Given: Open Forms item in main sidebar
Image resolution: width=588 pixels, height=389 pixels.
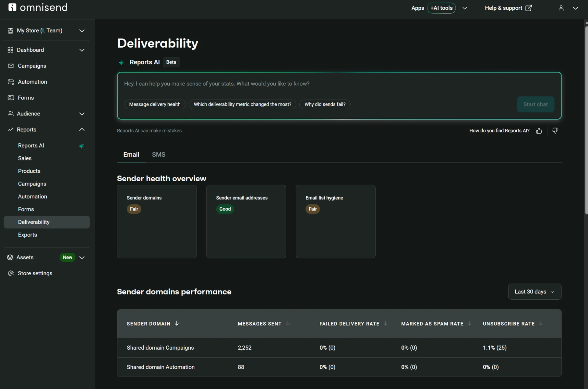Looking at the screenshot, I should click(x=47, y=98).
